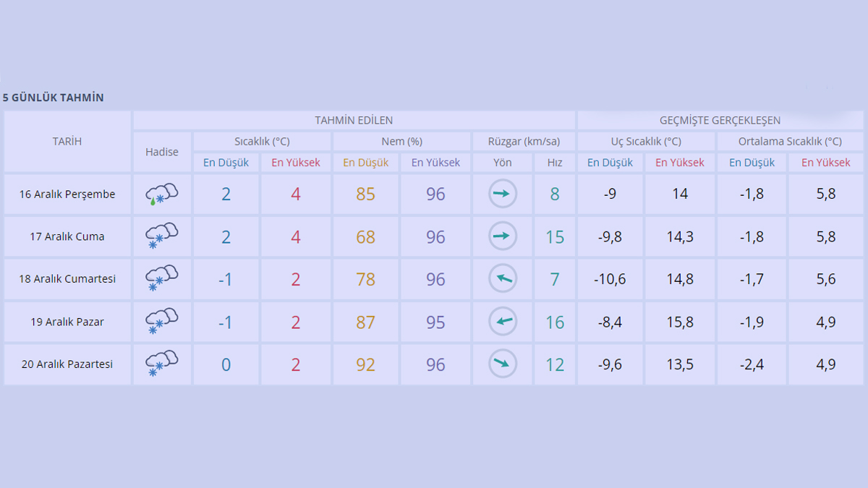868x488 pixels.
Task: Select the Sıcaklık (°C) column header
Action: point(262,142)
